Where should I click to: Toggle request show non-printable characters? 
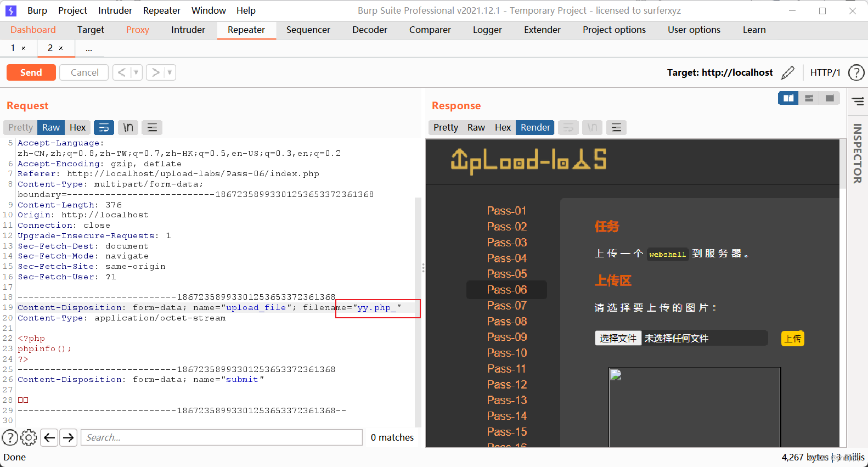pos(128,127)
